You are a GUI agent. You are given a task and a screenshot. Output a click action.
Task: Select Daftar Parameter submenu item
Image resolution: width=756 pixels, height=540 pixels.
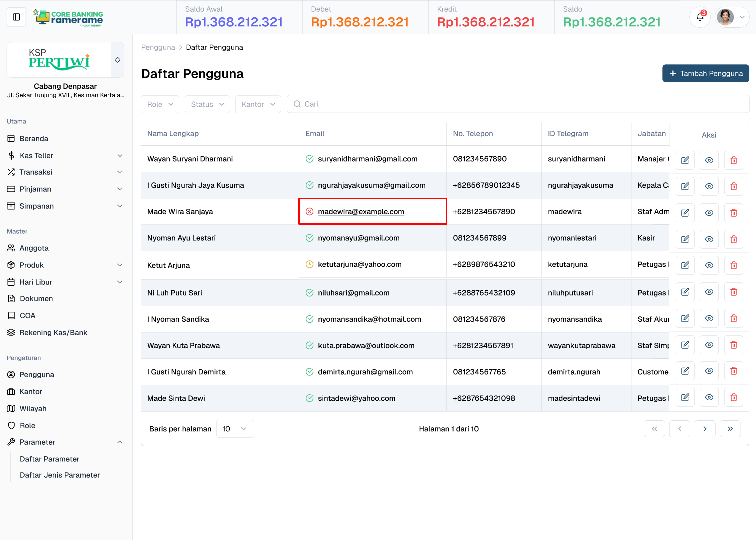[x=49, y=459]
